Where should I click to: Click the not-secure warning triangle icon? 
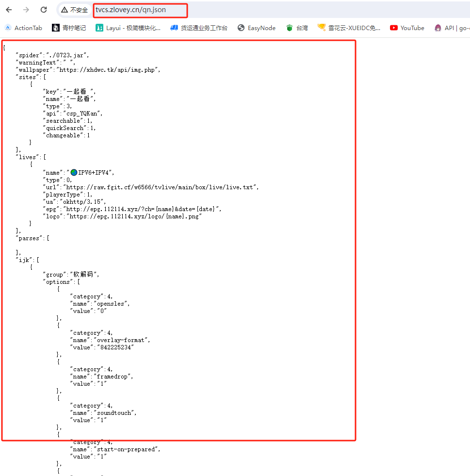point(65,10)
